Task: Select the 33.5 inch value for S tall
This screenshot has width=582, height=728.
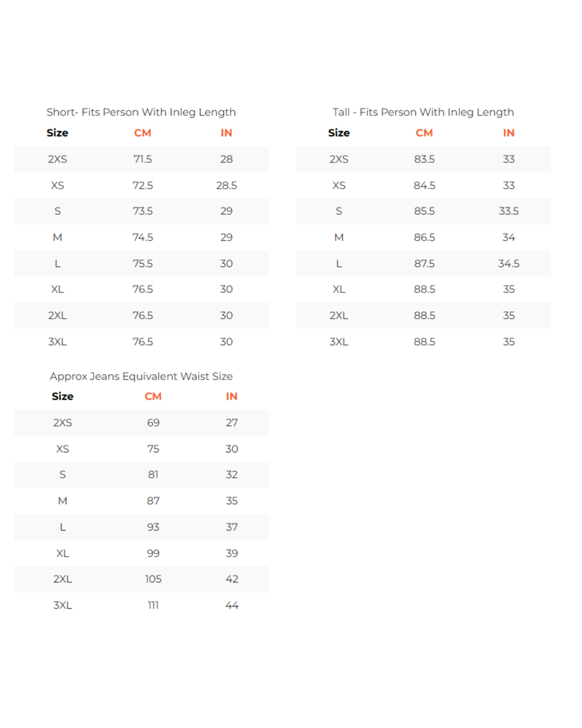Action: (x=509, y=211)
